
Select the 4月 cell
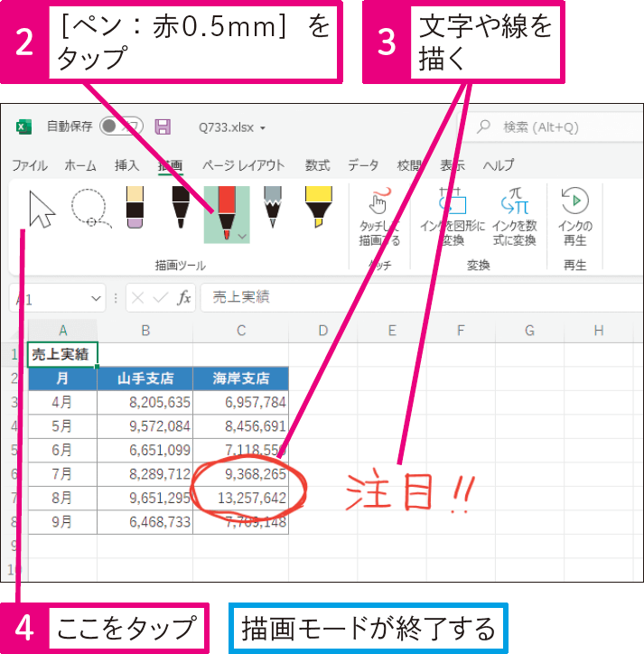(62, 403)
